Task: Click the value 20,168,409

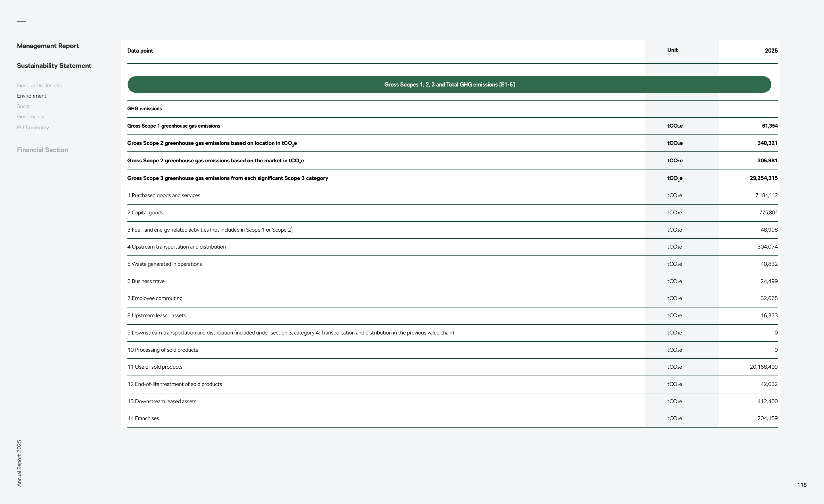Action: tap(764, 367)
